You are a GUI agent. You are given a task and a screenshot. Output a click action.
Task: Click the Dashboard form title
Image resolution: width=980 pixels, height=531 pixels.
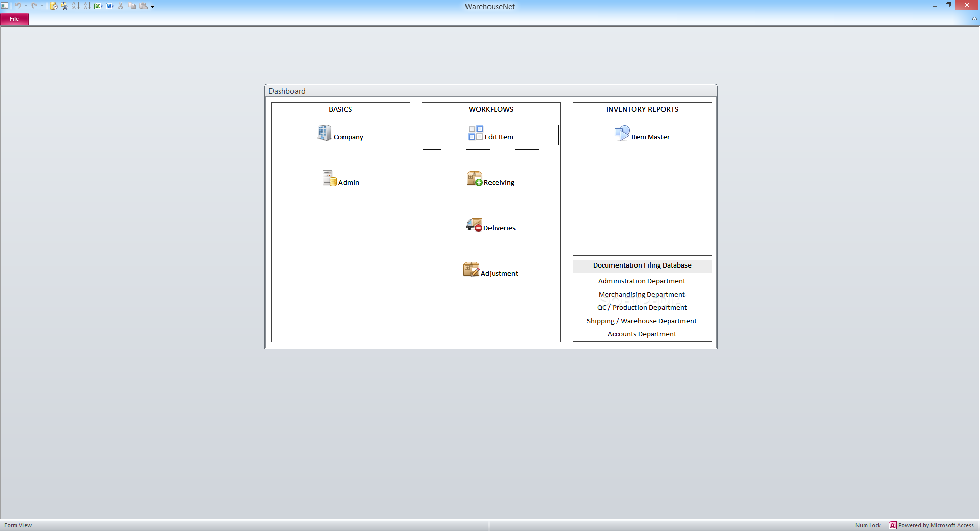coord(287,91)
